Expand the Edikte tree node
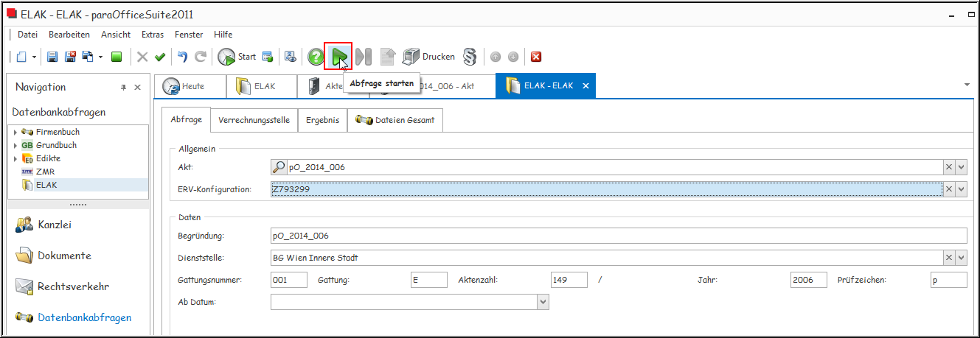980x338 pixels. coord(15,158)
